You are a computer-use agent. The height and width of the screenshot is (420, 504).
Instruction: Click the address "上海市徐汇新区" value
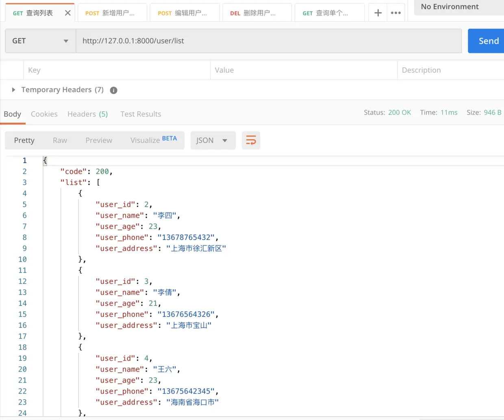(196, 249)
